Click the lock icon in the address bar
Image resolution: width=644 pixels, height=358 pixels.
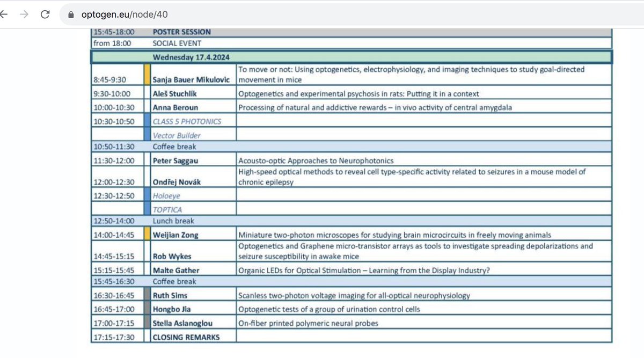coord(70,15)
